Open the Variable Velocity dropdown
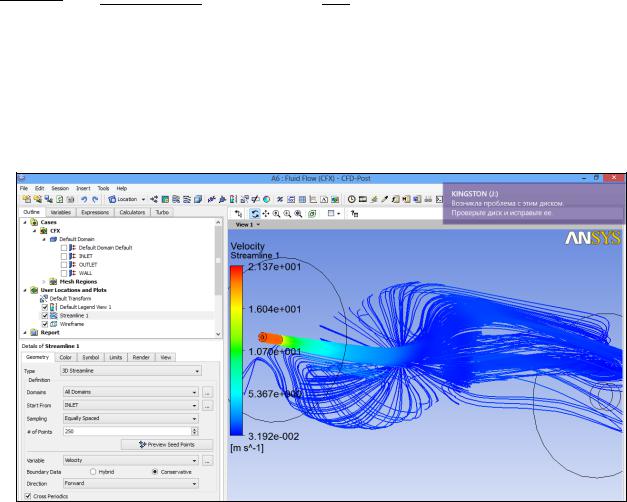This screenshot has height=502, width=627. pyautogui.click(x=131, y=460)
